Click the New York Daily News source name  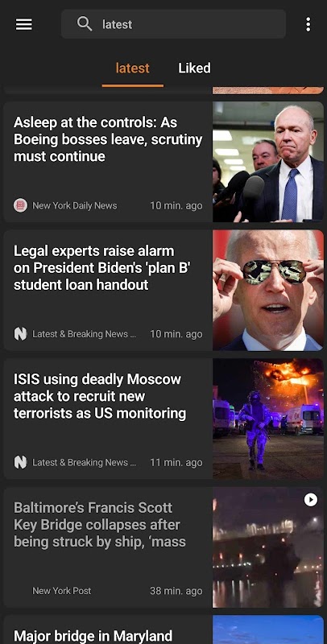coord(74,205)
